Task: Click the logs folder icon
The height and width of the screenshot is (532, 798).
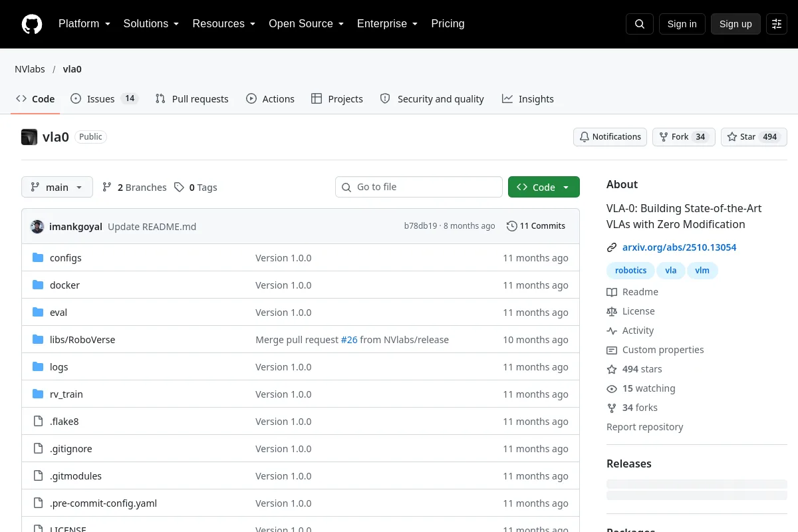Action: 38,367
